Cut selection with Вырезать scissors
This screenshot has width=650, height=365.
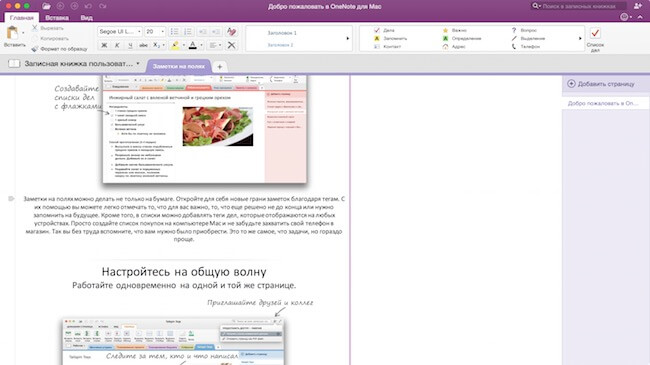48,28
